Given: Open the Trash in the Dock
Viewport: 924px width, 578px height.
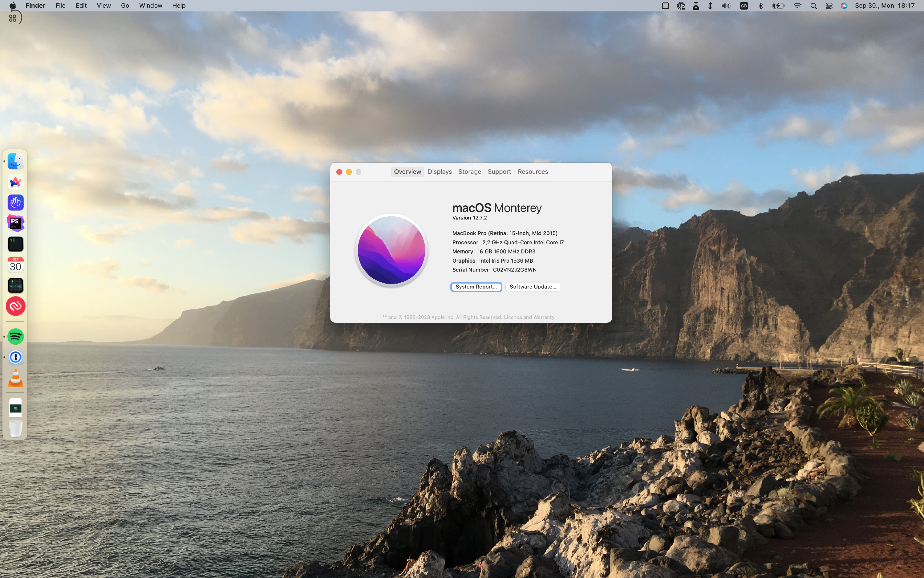Looking at the screenshot, I should [15, 428].
